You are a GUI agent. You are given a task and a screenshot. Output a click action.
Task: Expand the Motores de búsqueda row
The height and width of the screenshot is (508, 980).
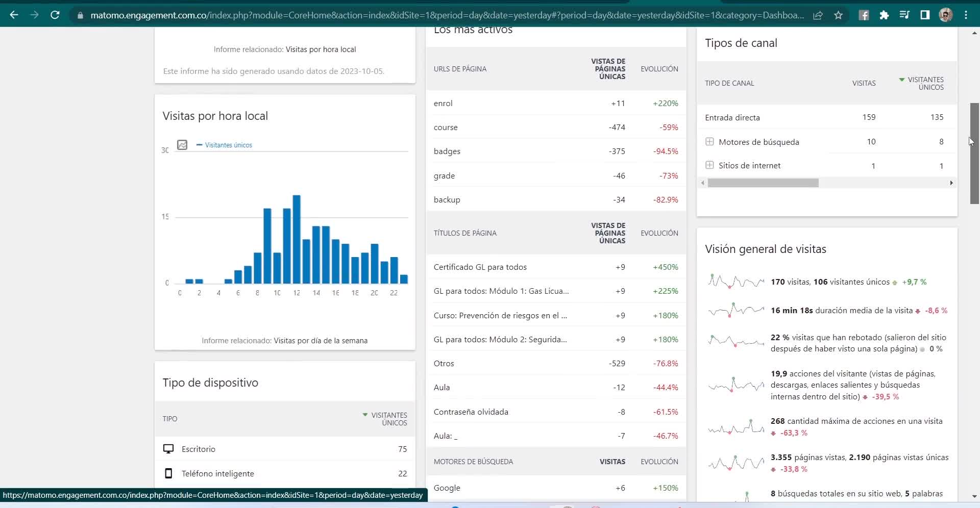[709, 142]
